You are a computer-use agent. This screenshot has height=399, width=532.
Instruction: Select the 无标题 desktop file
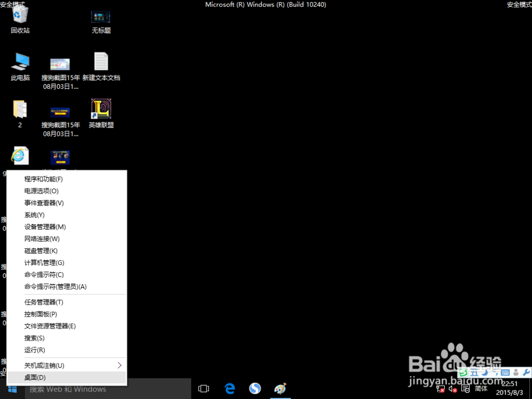click(101, 21)
